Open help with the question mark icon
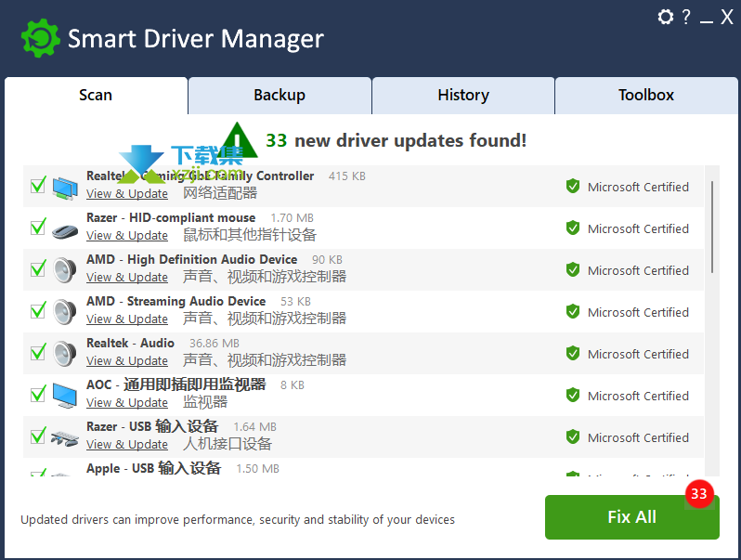Image resolution: width=741 pixels, height=560 pixels. pyautogui.click(x=686, y=17)
